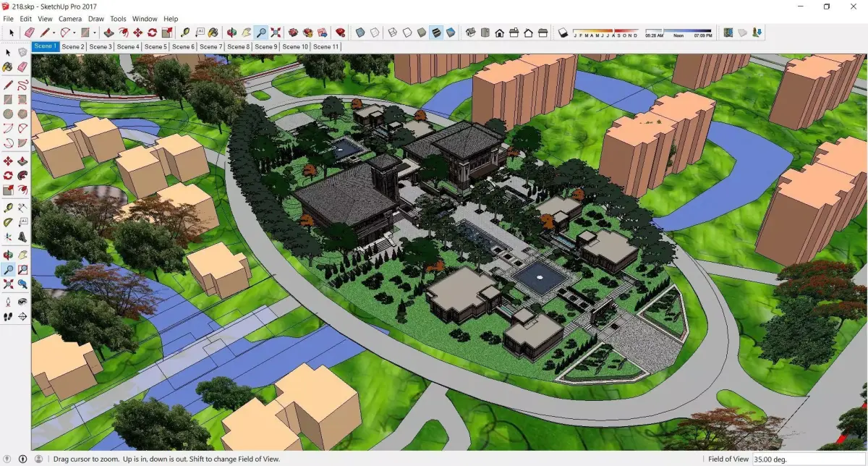Select the Arc tool in top toolbar
Viewport: 868px width, 466px height.
65,33
